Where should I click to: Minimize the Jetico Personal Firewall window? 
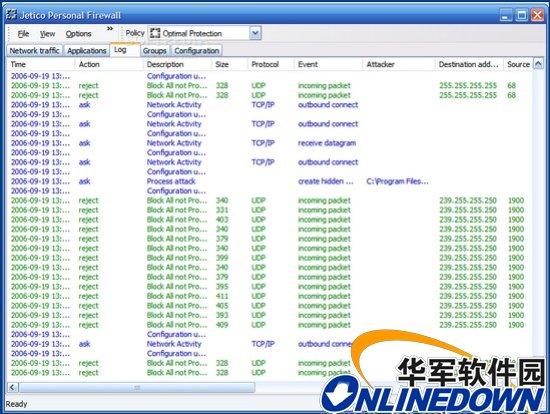(505, 15)
